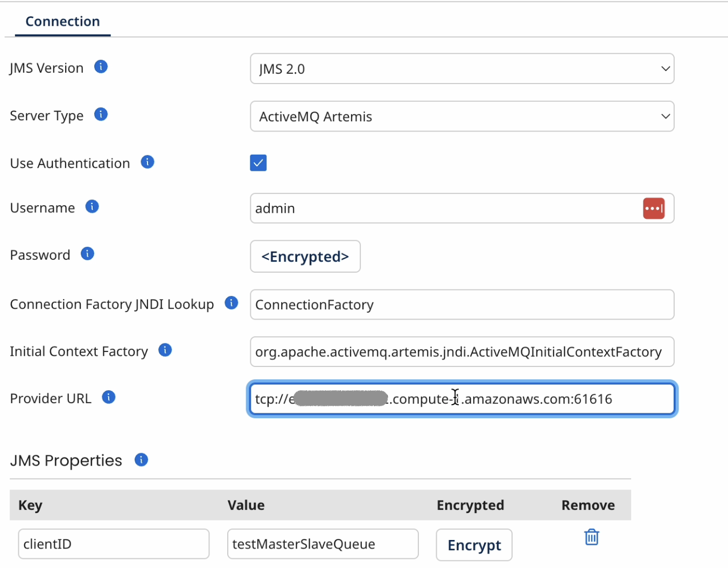Click the Connection Factory JNDI Lookup info icon
Viewport: 728px width, 568px height.
[x=232, y=303]
